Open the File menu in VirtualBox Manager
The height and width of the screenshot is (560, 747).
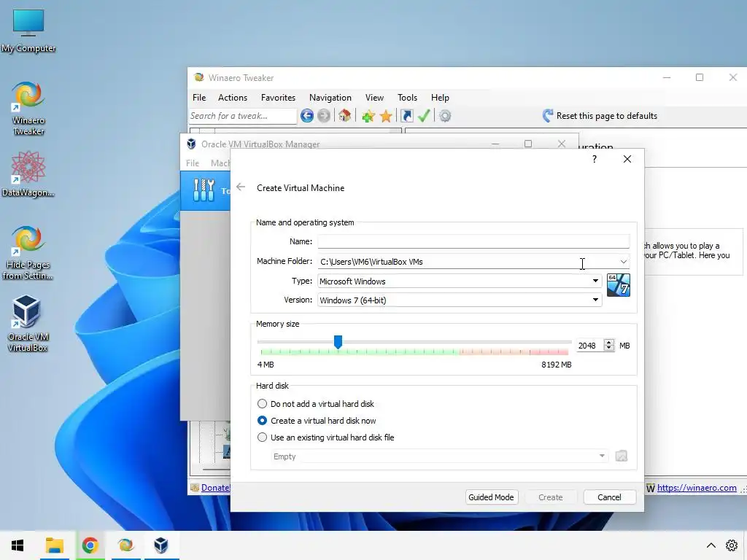click(x=193, y=163)
